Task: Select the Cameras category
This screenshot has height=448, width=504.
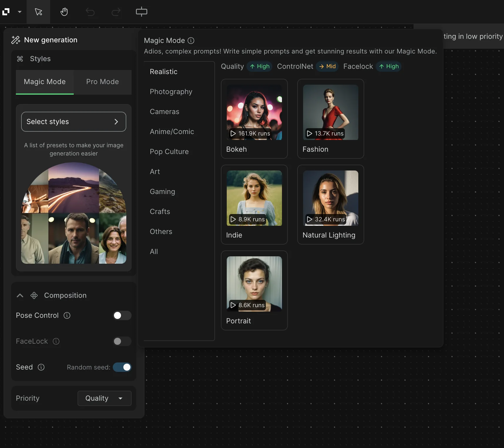Action: coord(164,112)
